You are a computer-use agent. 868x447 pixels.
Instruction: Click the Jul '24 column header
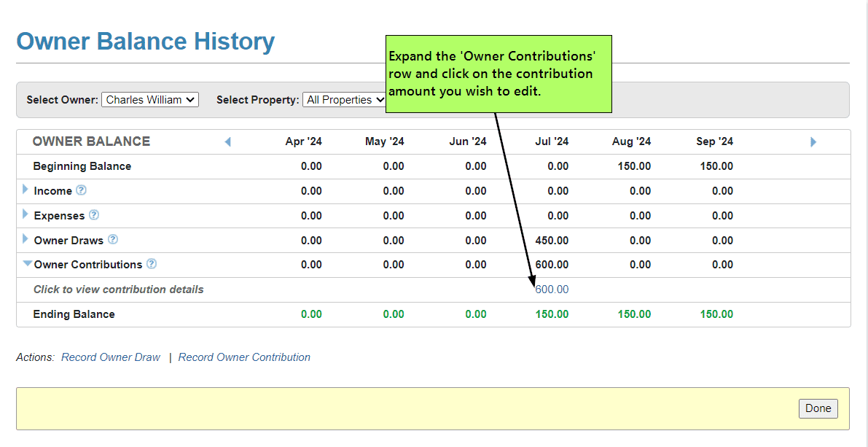(552, 141)
